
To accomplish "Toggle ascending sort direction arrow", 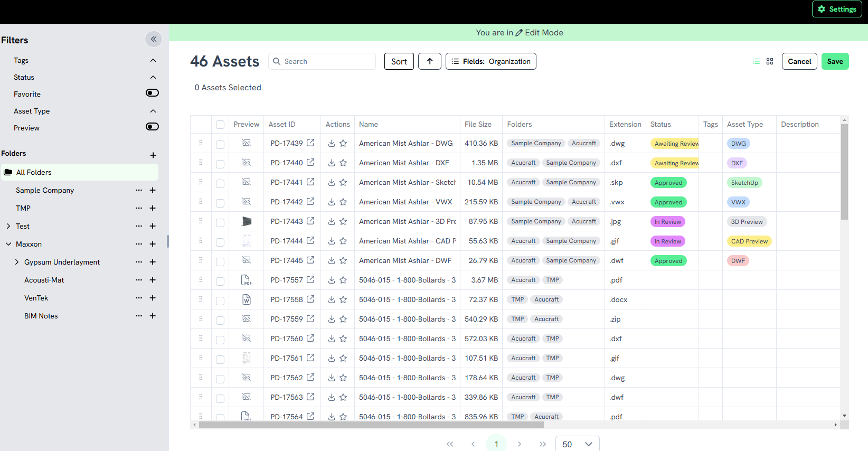I will click(430, 61).
